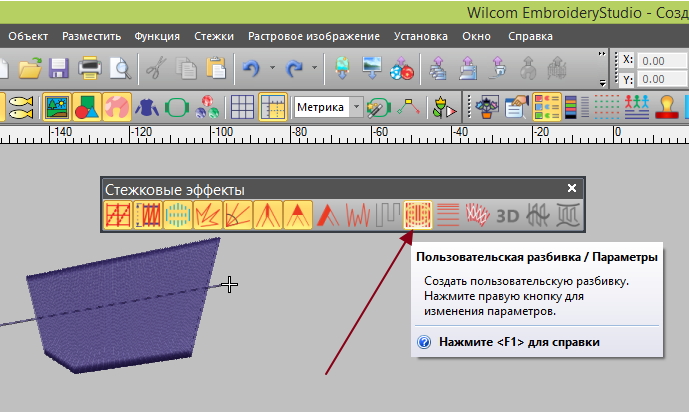Click the Print icon
This screenshot has width=689, height=412.
pos(90,68)
